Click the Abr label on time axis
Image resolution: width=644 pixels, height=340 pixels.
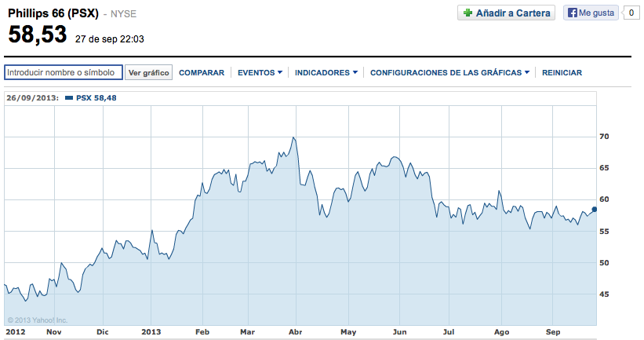tap(295, 332)
